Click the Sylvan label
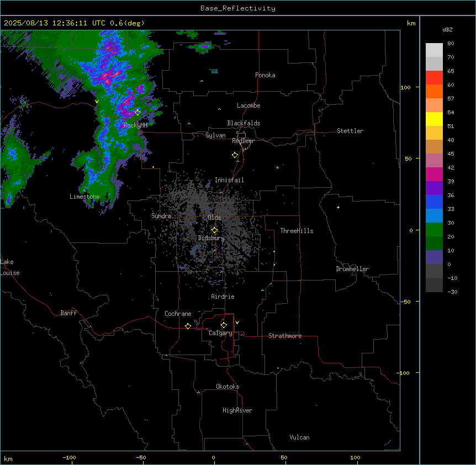The width and height of the screenshot is (476, 465). 215,135
